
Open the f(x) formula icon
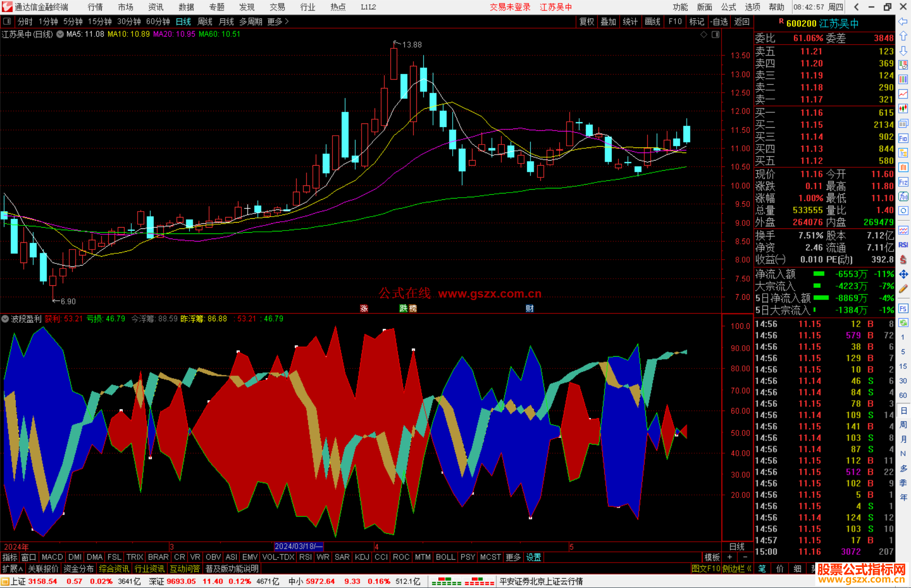coord(903,196)
